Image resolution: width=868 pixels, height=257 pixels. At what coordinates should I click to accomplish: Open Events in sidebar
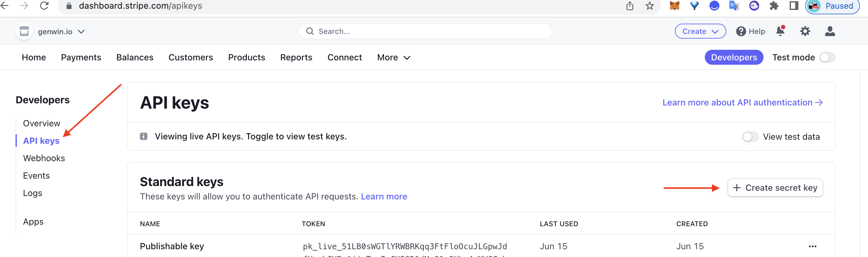pyautogui.click(x=36, y=176)
